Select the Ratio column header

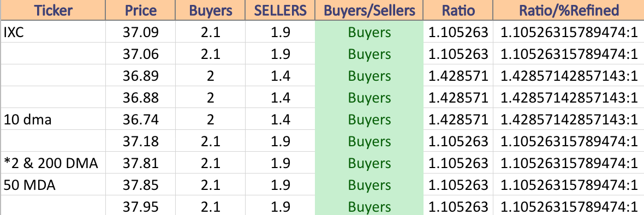click(458, 10)
